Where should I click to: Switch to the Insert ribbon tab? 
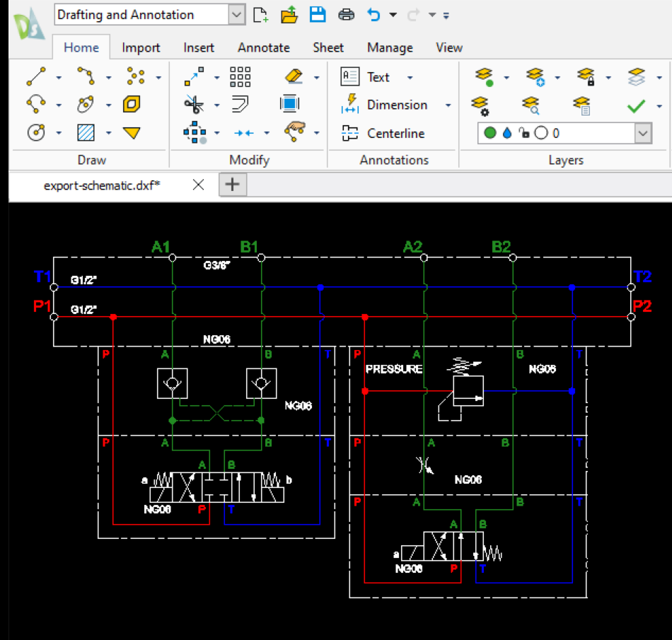click(199, 47)
